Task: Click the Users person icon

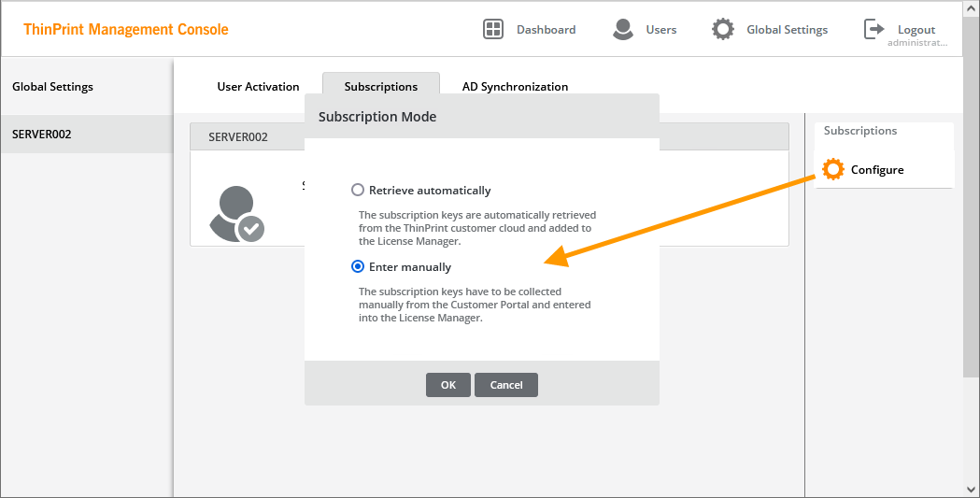Action: point(622,29)
